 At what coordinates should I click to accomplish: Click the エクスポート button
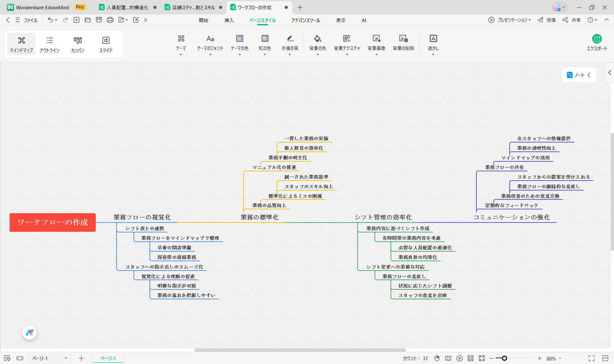coord(597,43)
